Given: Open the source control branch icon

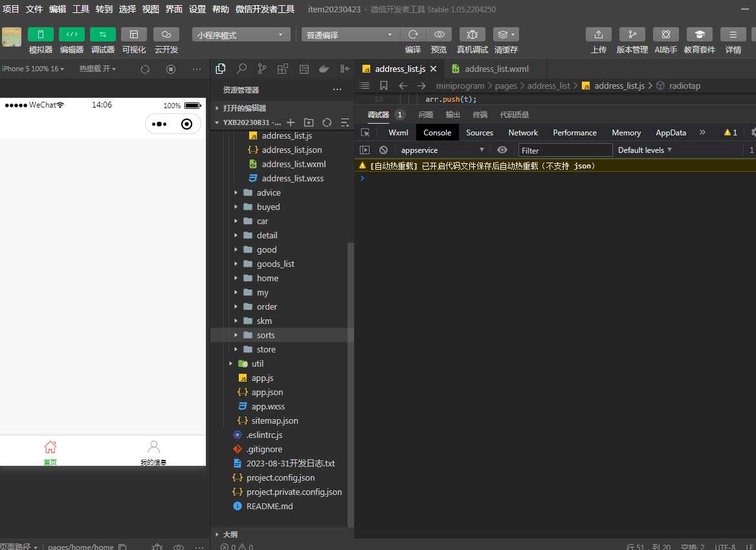Looking at the screenshot, I should coord(261,69).
